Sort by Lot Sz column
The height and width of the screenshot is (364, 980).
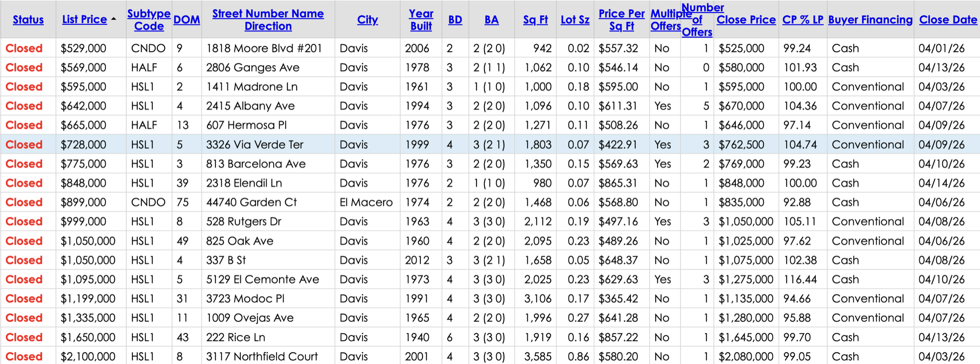[x=575, y=20]
